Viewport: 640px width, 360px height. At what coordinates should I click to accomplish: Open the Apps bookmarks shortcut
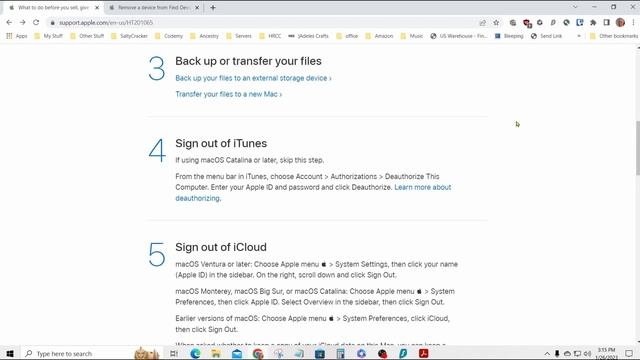(x=17, y=36)
